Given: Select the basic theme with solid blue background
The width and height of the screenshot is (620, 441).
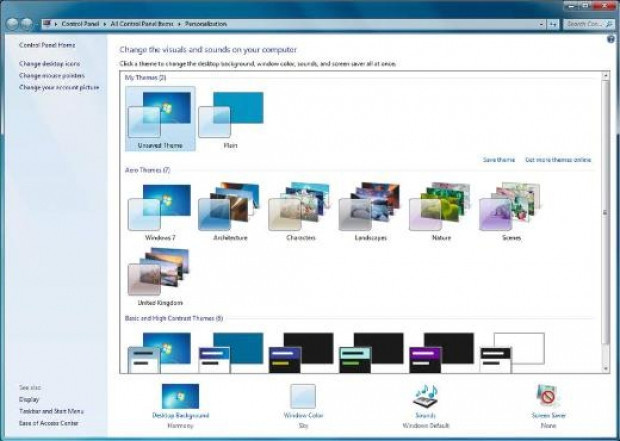Looking at the screenshot, I should (231, 353).
